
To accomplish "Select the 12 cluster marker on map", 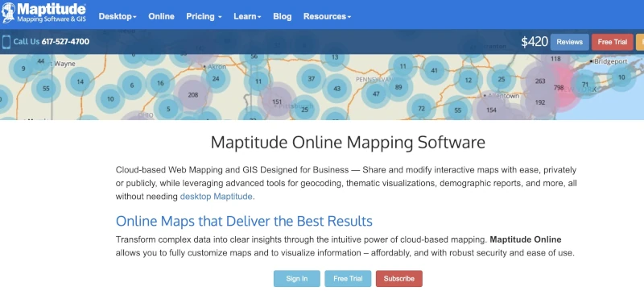I will [469, 80].
